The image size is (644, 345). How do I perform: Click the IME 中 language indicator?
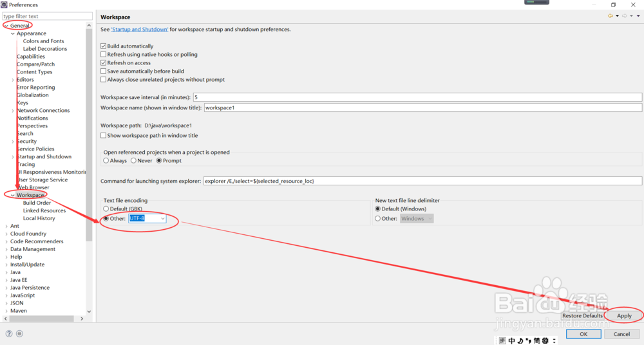512,340
